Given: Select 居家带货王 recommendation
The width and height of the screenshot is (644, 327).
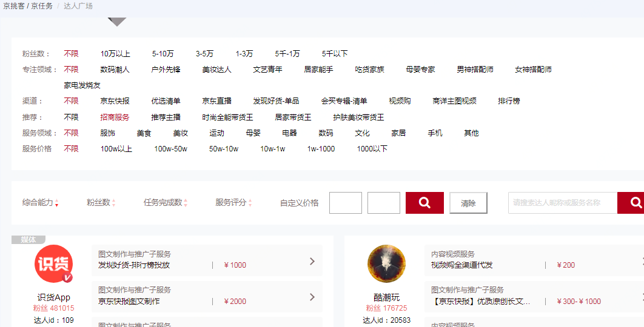Looking at the screenshot, I should coord(293,117).
